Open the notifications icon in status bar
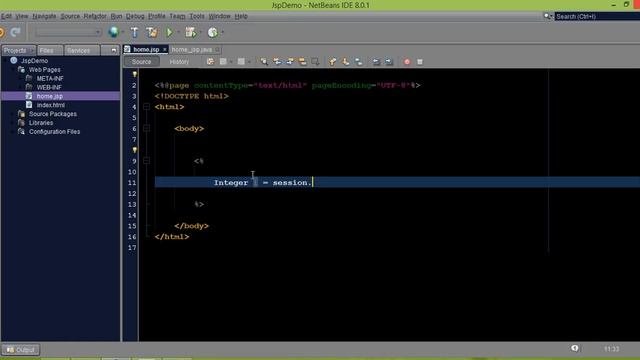Image resolution: width=640 pixels, height=360 pixels. click(575, 349)
